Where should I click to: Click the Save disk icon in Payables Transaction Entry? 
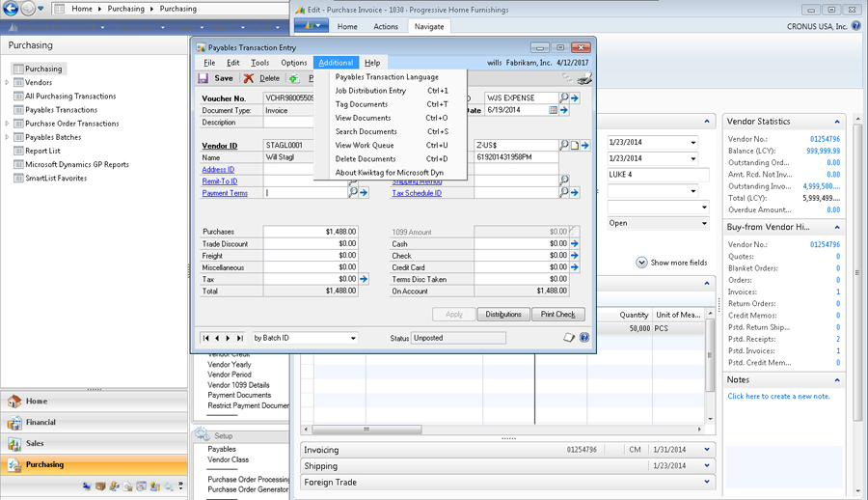click(203, 78)
